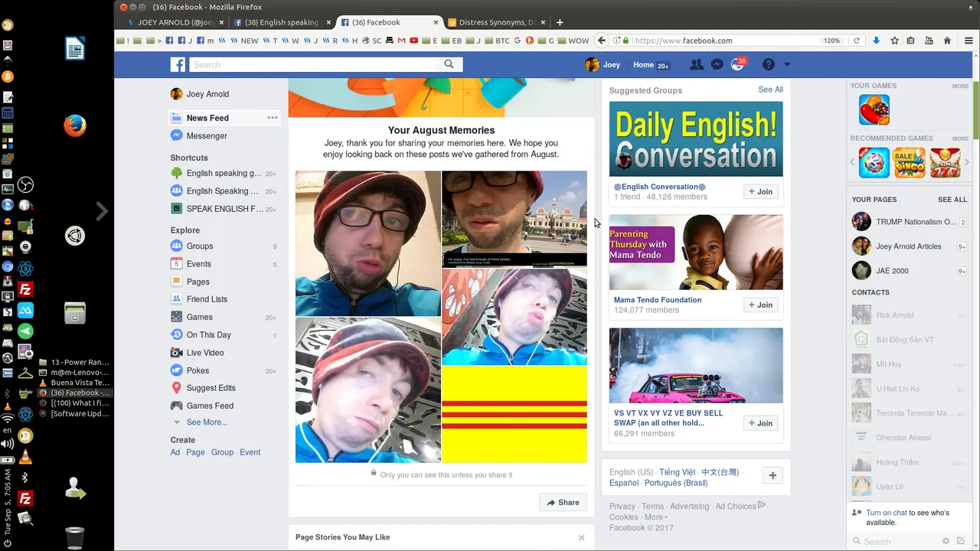Image resolution: width=980 pixels, height=551 pixels.
Task: Open Firefox downloads arrow icon
Action: click(876, 41)
